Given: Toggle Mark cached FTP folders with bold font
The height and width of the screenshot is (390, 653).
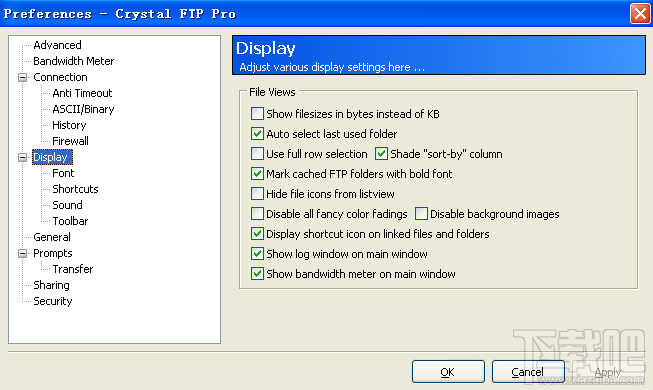Looking at the screenshot, I should [257, 174].
